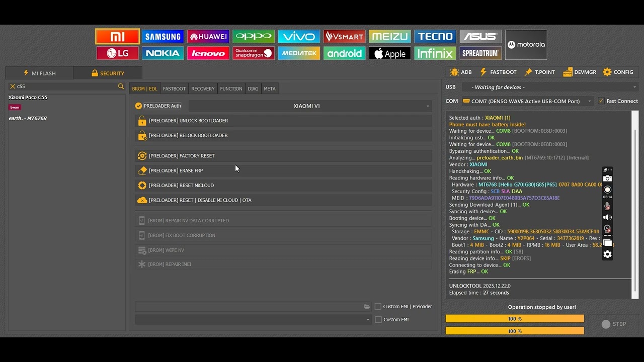Run Reset | Disable Mi Cloud | OTA
This screenshot has height=362, width=644.
pos(283,200)
